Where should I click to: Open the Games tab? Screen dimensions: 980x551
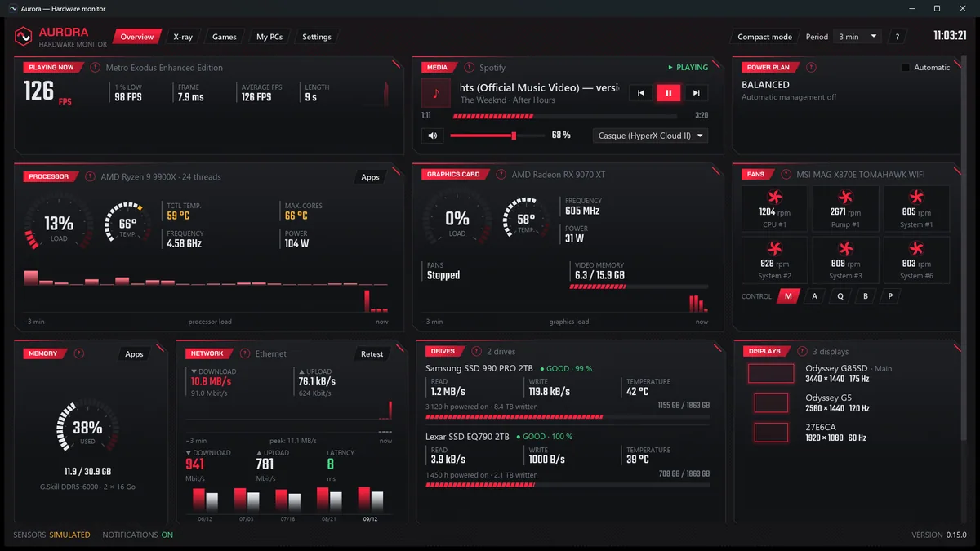tap(225, 37)
